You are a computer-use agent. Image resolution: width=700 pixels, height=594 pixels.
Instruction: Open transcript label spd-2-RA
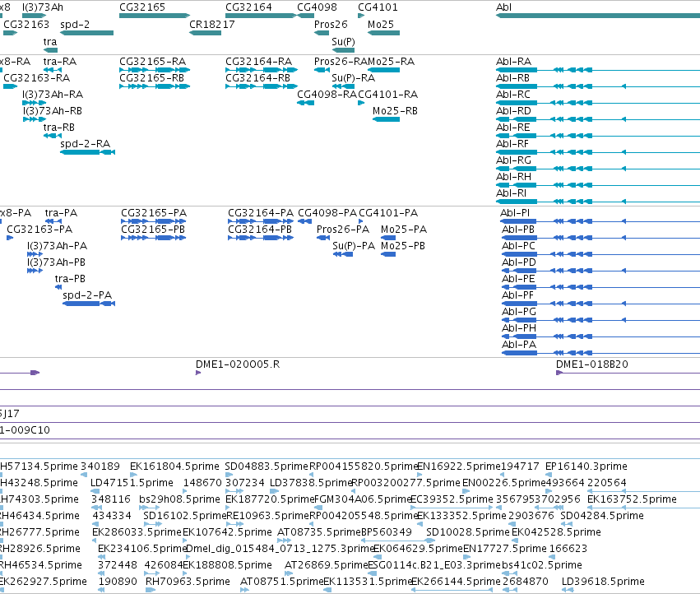[86, 144]
